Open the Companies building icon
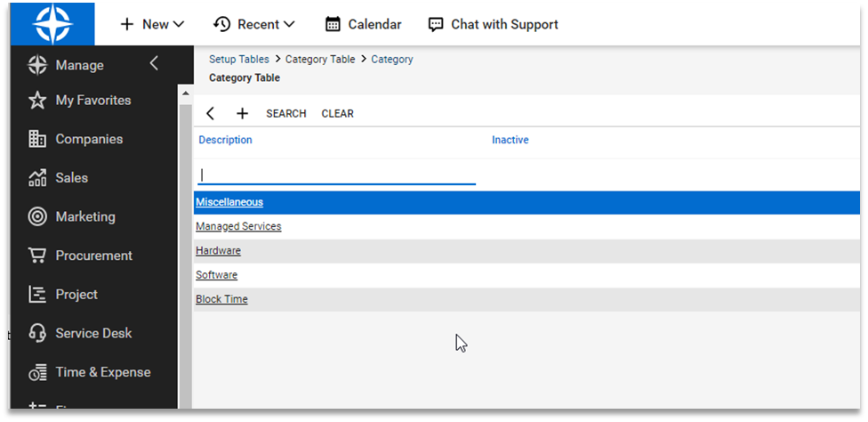Screen dimensions: 868x422 [37, 139]
